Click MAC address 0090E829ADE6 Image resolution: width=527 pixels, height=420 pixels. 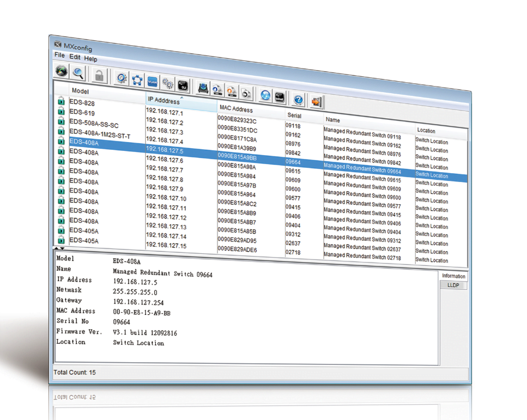[237, 249]
